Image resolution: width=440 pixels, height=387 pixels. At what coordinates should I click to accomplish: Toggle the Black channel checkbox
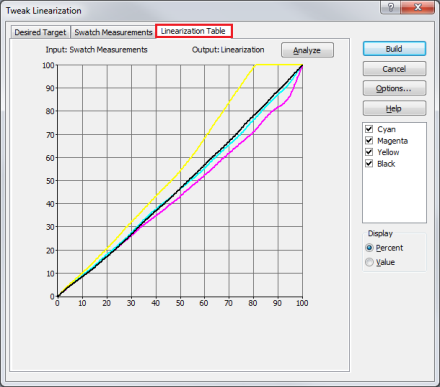tap(369, 163)
